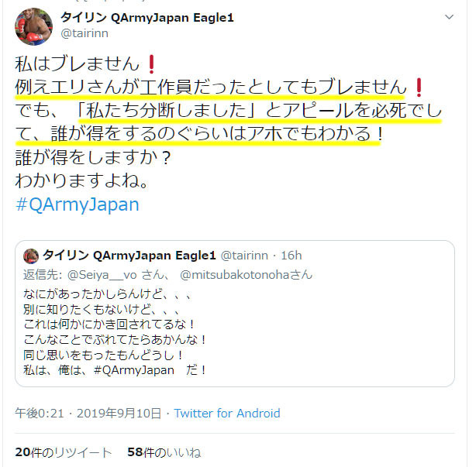Open the #QArmyJapan hashtag inside quoted tweet
This screenshot has width=476, height=467.
134,370
